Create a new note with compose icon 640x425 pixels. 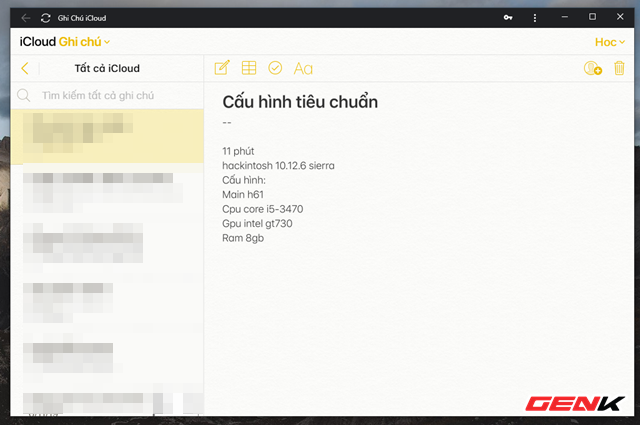[x=222, y=68]
